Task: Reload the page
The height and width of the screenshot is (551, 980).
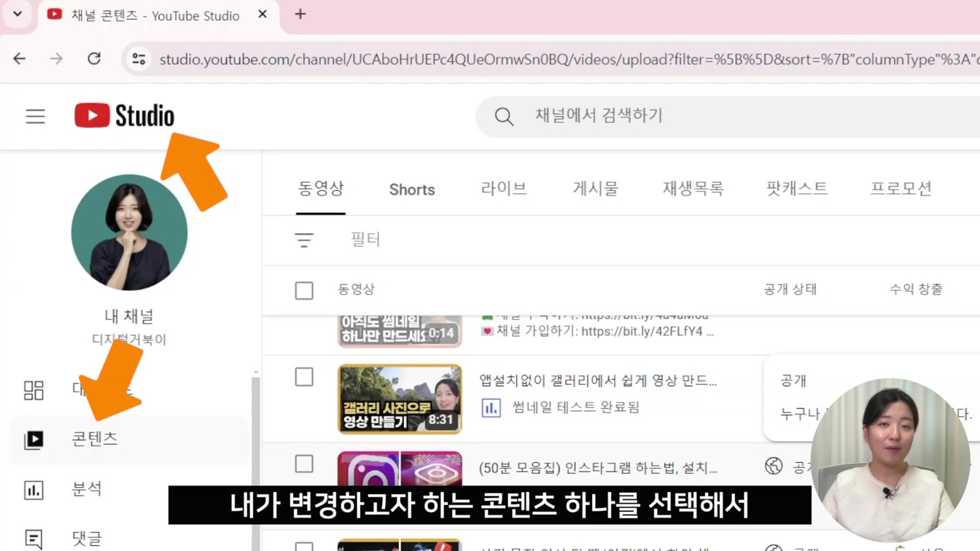Action: 94,59
